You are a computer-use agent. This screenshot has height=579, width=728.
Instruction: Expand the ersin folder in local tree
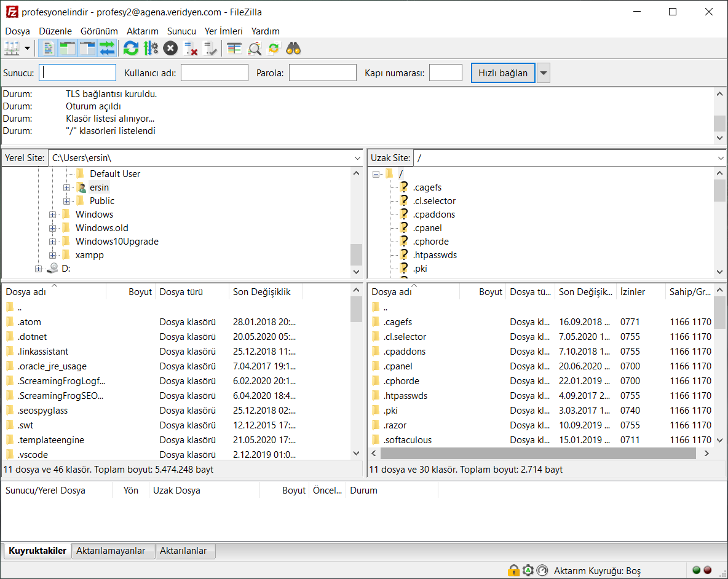(x=66, y=187)
